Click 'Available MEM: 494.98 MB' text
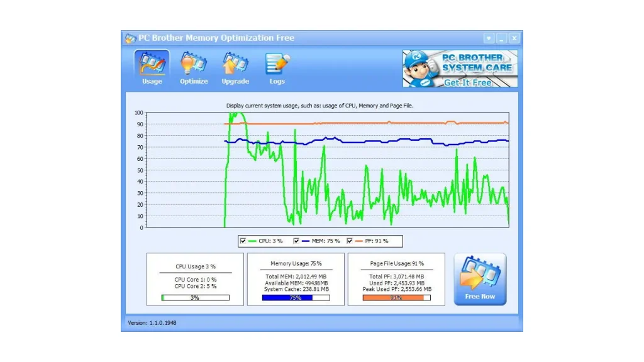The image size is (644, 362). click(x=296, y=283)
